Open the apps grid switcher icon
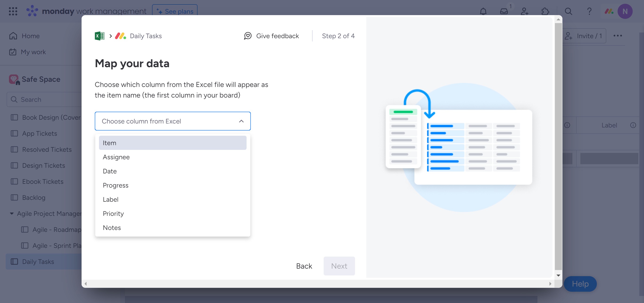 13,11
